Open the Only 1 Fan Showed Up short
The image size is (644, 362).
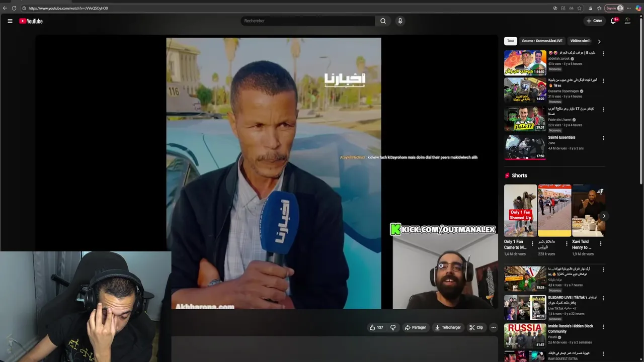click(520, 210)
